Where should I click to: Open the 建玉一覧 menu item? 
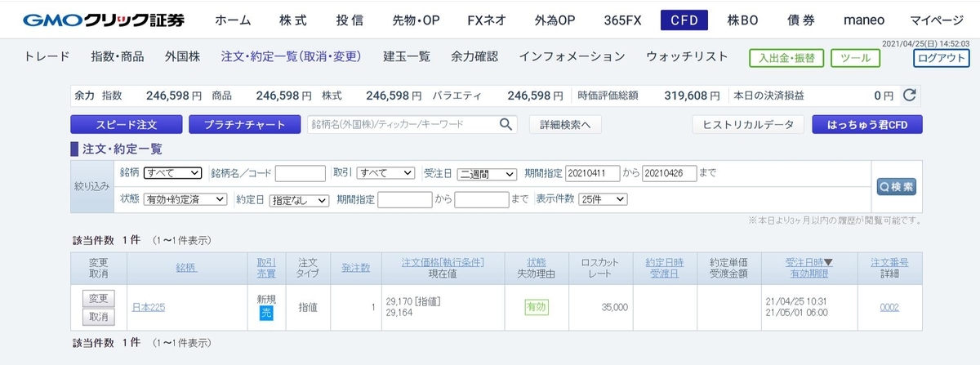407,56
